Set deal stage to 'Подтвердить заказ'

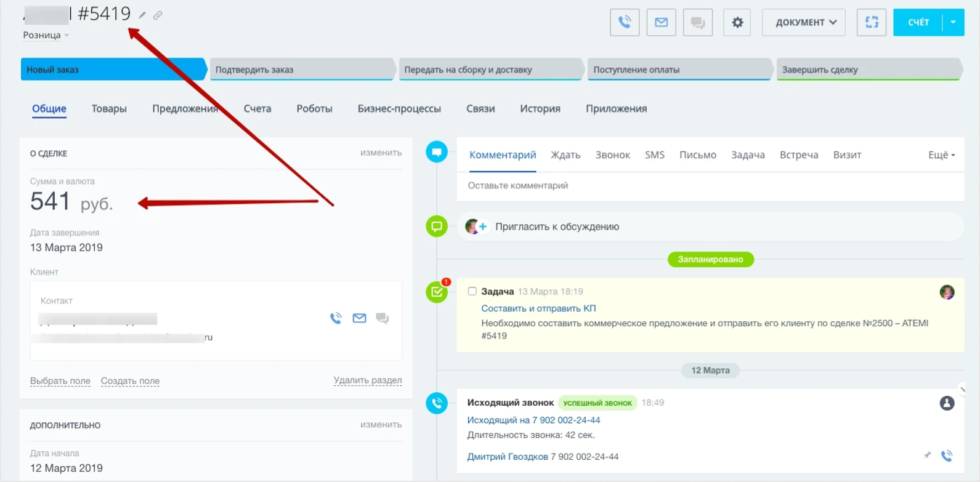[301, 70]
